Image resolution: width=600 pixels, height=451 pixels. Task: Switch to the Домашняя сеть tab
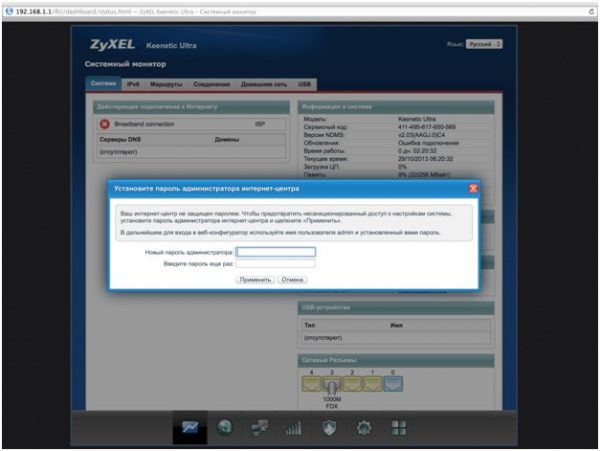(264, 84)
